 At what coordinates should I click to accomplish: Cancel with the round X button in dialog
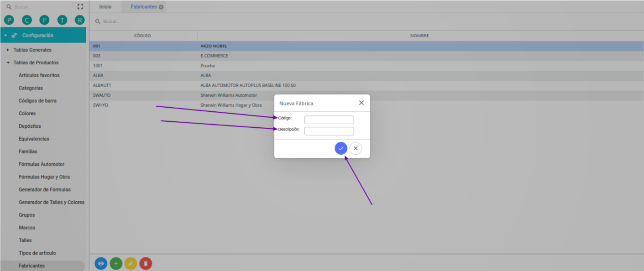[x=356, y=148]
